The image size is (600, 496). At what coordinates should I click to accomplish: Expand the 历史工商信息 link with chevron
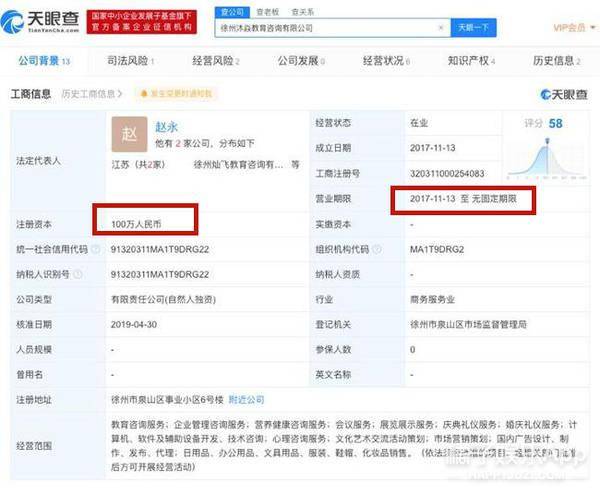click(x=92, y=94)
